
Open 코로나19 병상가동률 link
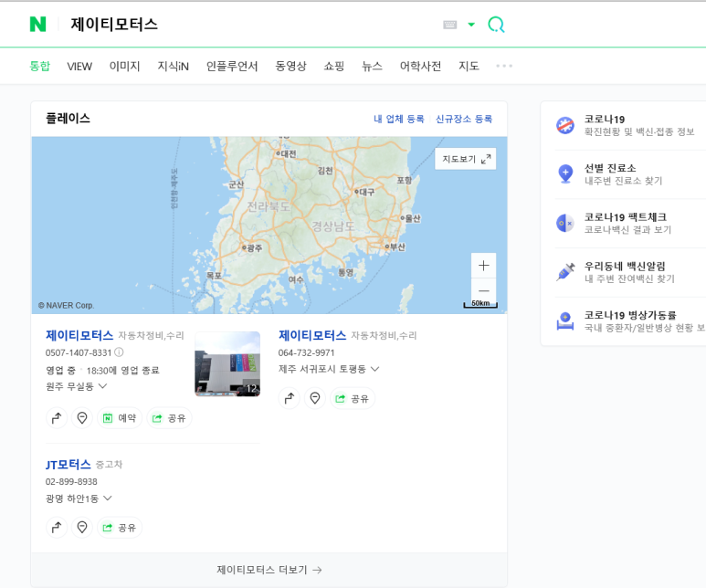[x=644, y=321]
